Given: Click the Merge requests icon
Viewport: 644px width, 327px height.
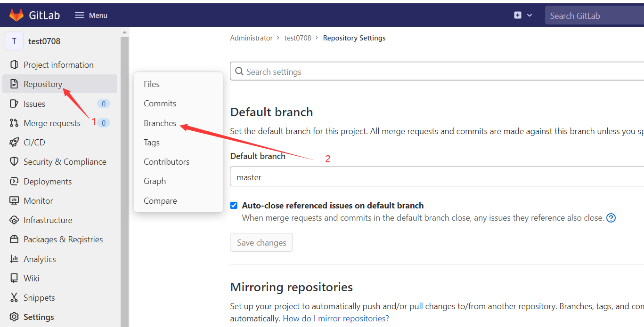Looking at the screenshot, I should 14,123.
